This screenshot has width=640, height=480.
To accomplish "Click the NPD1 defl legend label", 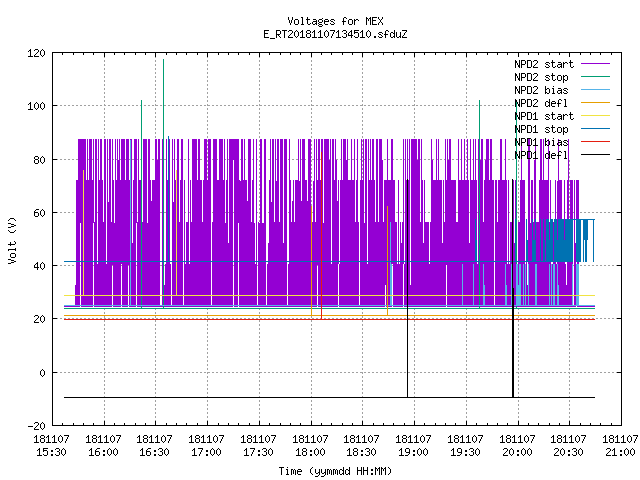I will (x=541, y=155).
